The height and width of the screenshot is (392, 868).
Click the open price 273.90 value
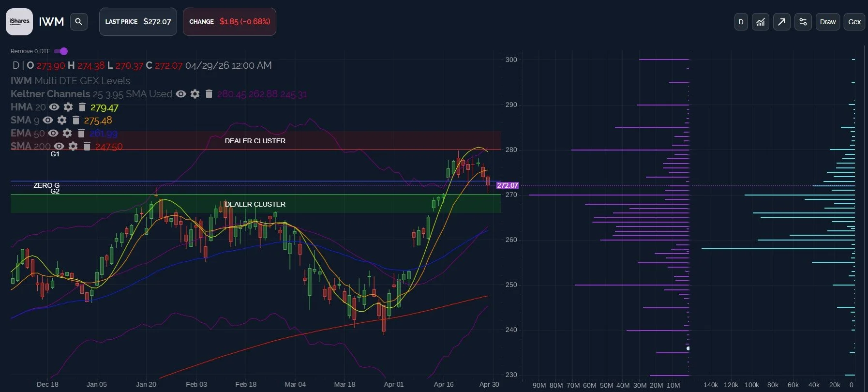[51, 66]
